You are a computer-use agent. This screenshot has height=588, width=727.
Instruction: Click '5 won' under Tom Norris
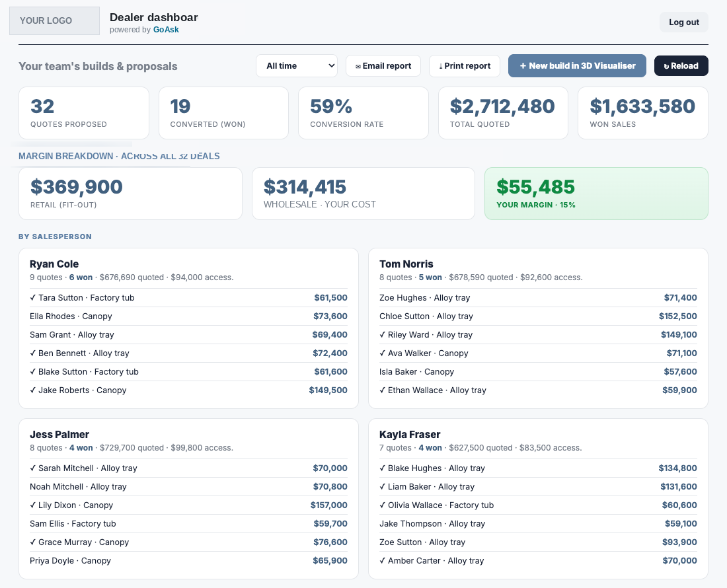(430, 277)
